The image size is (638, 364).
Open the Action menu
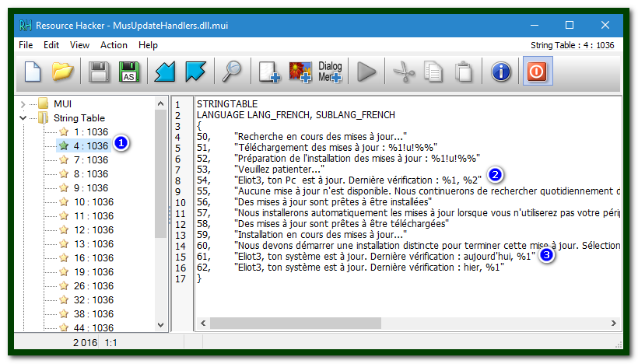[x=114, y=45]
